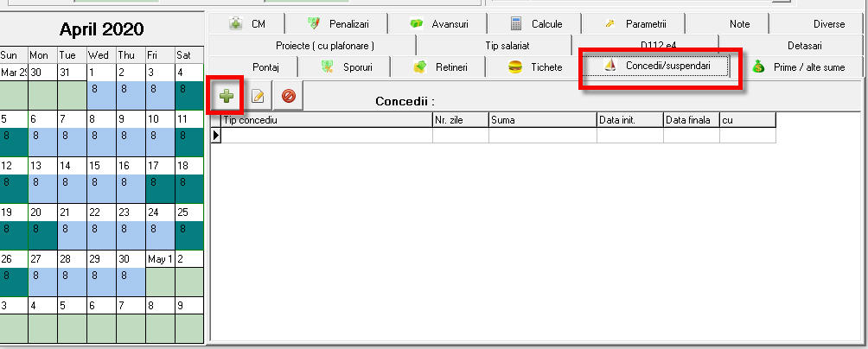Click the Data init. column header
Viewport: 868px width, 349px height.
point(629,120)
